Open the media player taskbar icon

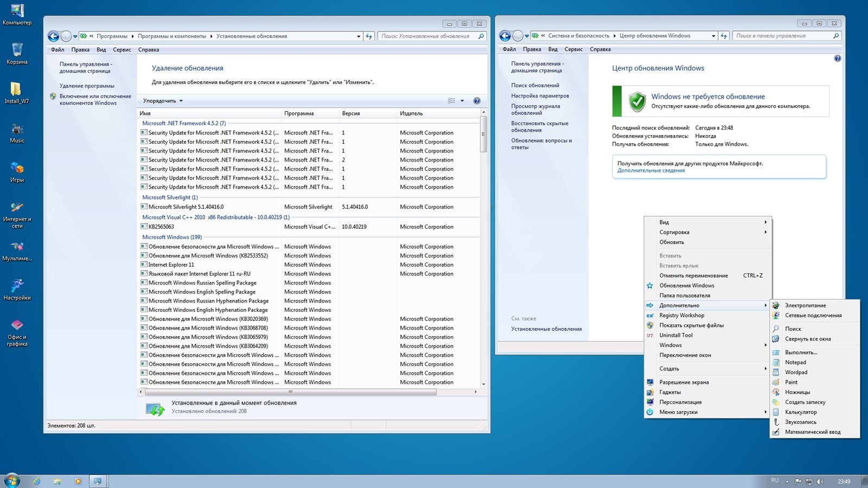(x=78, y=481)
